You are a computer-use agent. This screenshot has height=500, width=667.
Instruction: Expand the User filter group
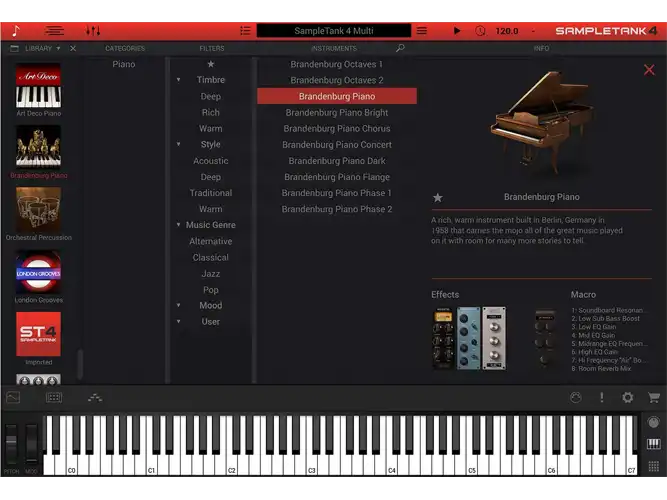pyautogui.click(x=179, y=321)
